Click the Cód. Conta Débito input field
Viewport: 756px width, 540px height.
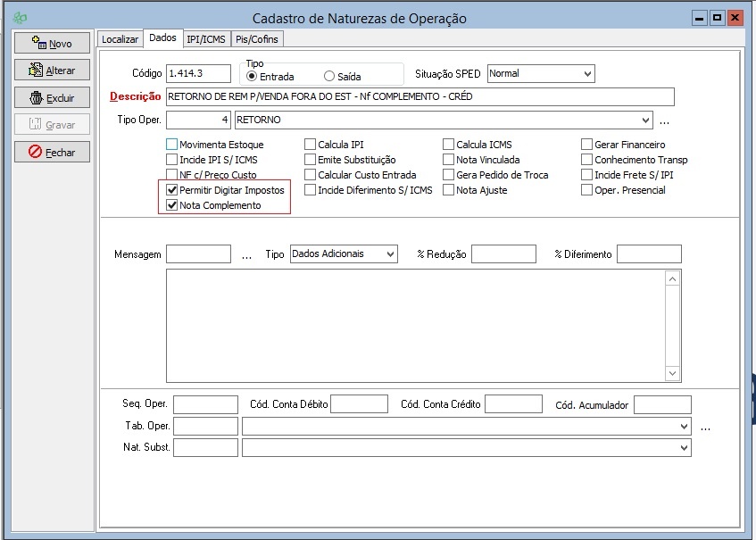(x=359, y=404)
